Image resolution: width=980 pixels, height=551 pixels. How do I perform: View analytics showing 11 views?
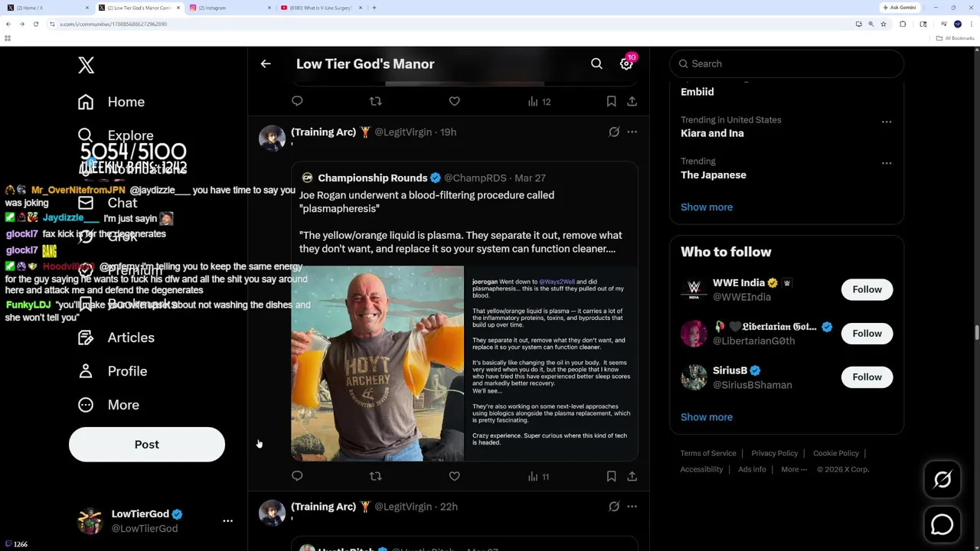[539, 476]
